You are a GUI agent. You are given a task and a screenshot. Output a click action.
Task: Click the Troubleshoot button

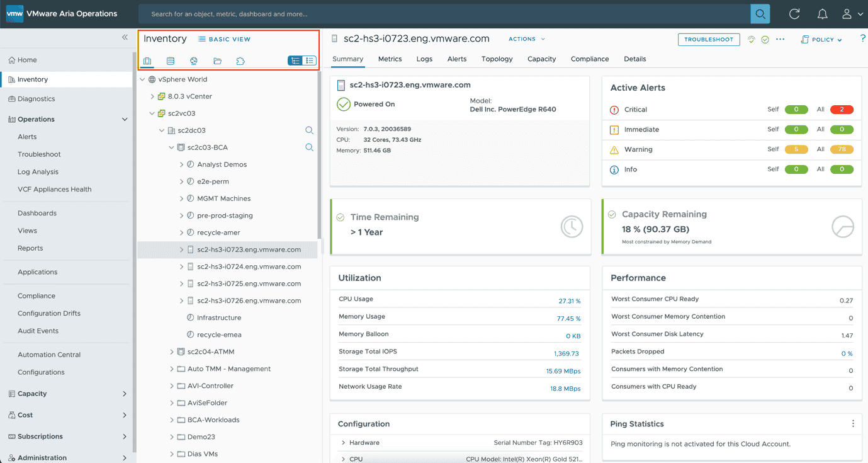709,39
